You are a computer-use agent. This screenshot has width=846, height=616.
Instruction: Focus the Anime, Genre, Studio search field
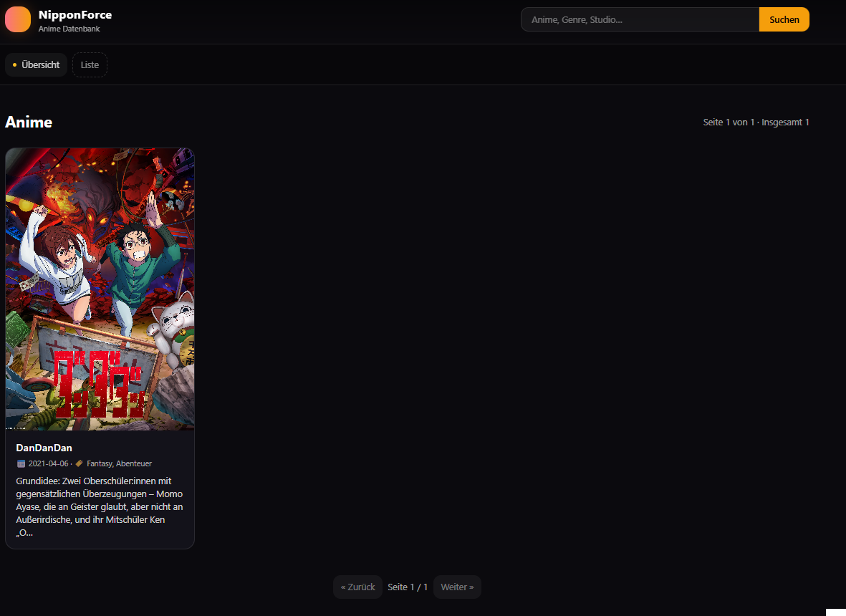tap(640, 19)
